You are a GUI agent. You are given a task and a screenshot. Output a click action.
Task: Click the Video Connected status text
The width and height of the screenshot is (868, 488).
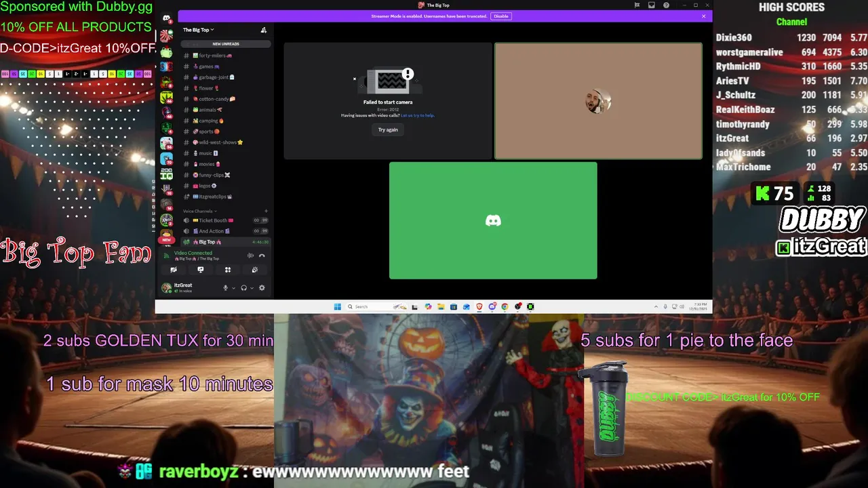click(x=193, y=253)
